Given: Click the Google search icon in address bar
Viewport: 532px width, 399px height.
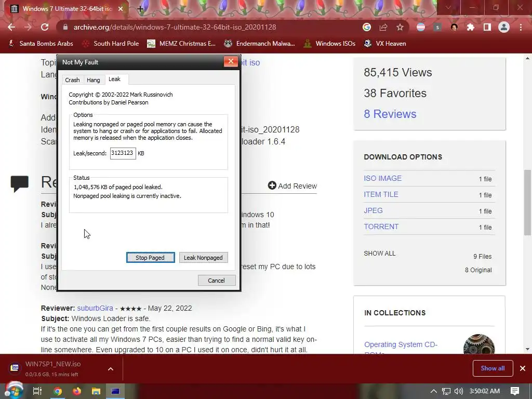Looking at the screenshot, I should pos(366,27).
